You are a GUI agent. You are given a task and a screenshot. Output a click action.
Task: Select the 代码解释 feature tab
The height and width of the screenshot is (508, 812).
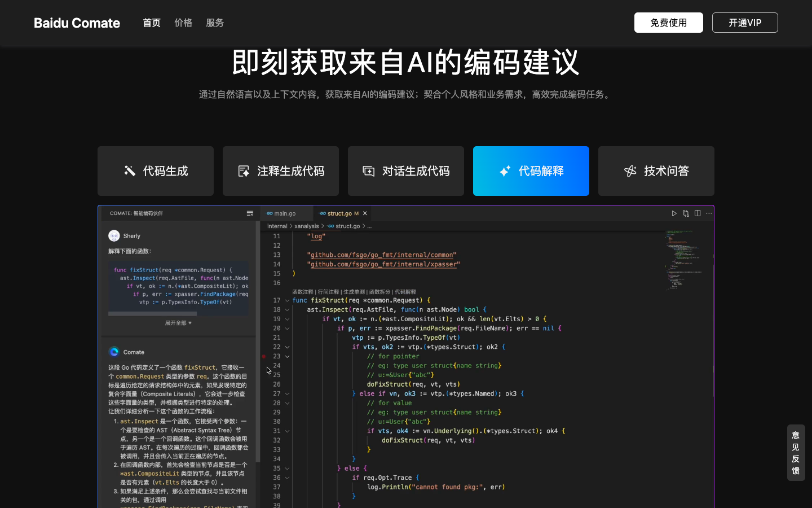coord(531,171)
